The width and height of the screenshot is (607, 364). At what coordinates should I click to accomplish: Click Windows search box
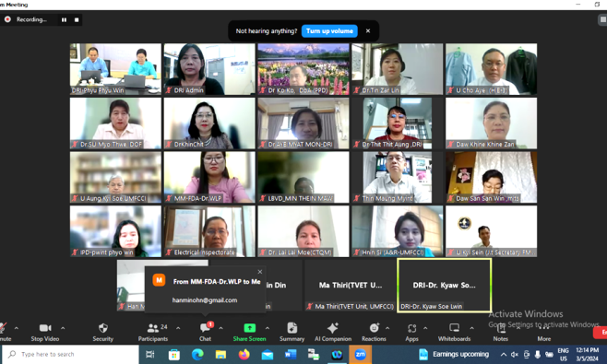click(71, 355)
